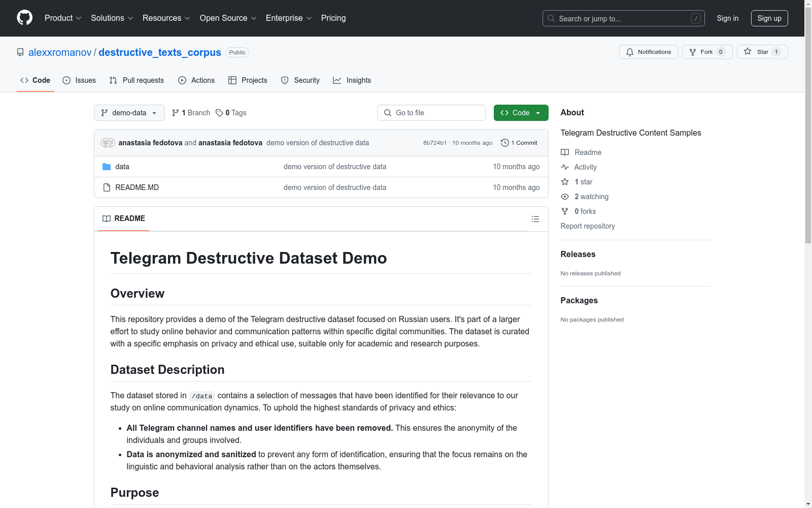Click the Sign in link
The height and width of the screenshot is (508, 812).
[x=728, y=18]
